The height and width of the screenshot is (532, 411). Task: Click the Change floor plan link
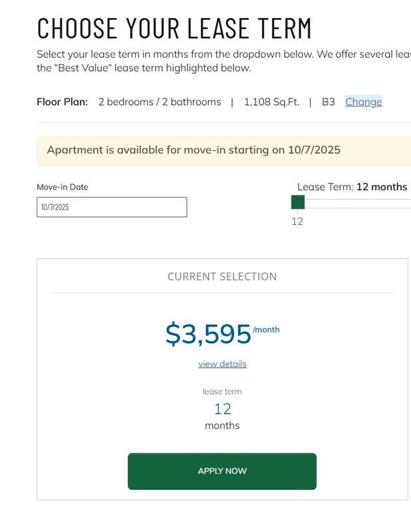coord(363,102)
